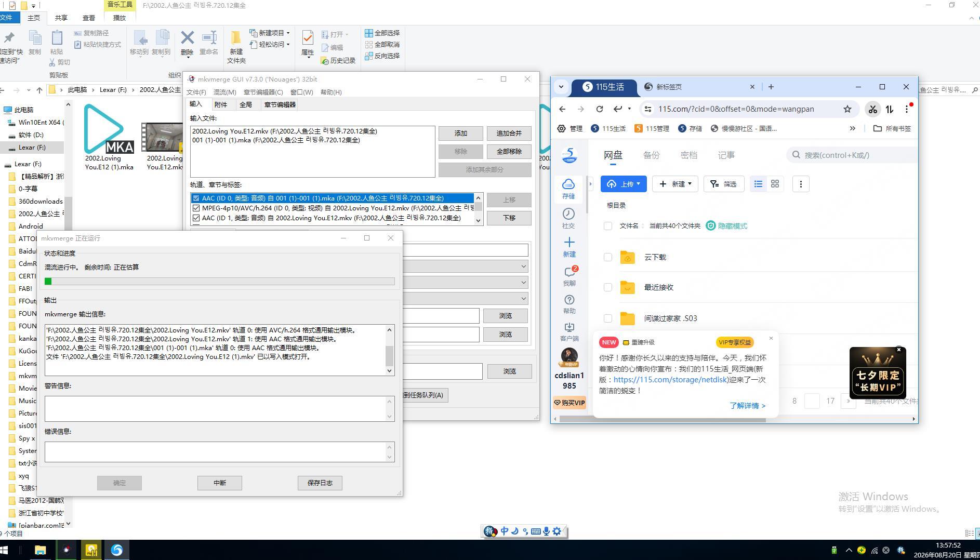Toggle the first AAC ID 0 track checkbox
This screenshot has width=980, height=560.
click(196, 198)
